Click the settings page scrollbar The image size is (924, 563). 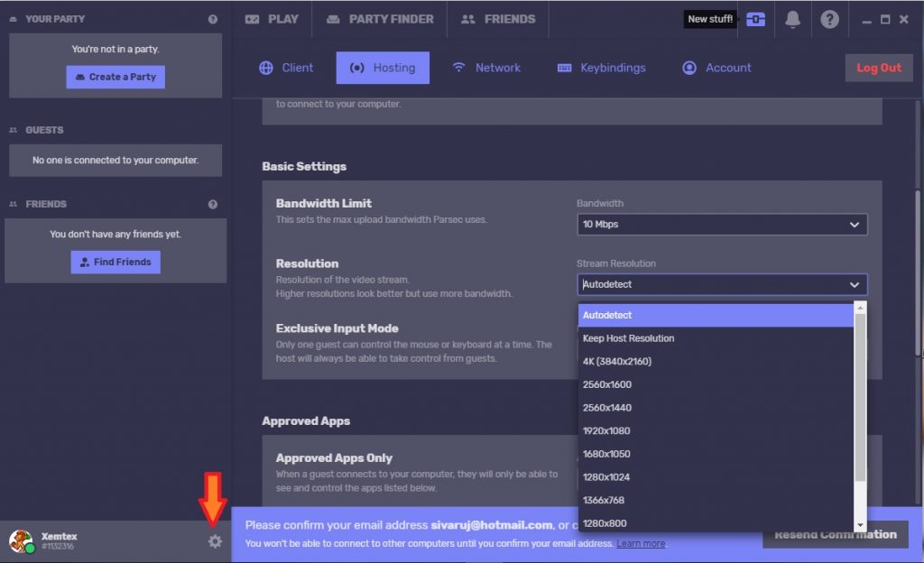pos(918,272)
